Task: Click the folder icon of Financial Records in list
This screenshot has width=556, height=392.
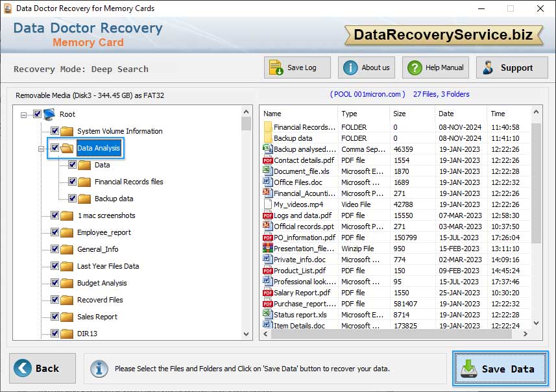Action: (268, 127)
